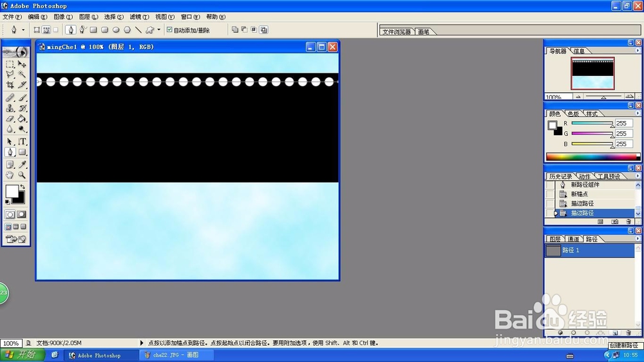Image resolution: width=644 pixels, height=362 pixels.
Task: Delete current state in History panel
Action: pyautogui.click(x=629, y=222)
